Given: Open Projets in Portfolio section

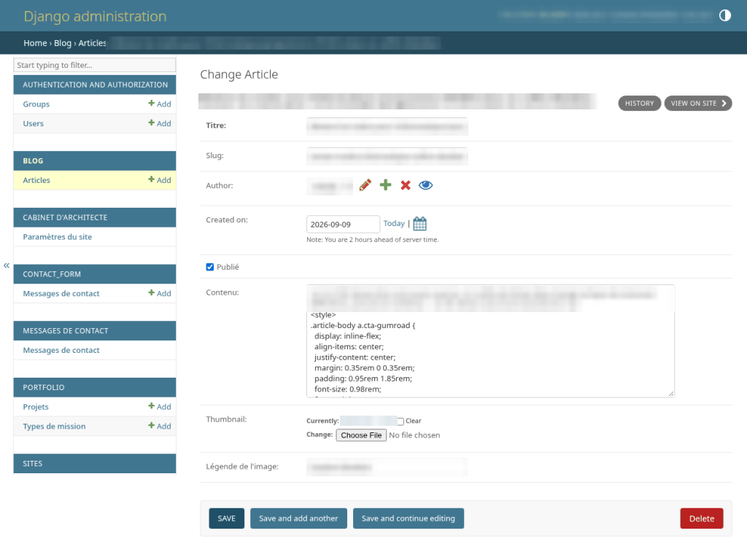Looking at the screenshot, I should tap(36, 407).
